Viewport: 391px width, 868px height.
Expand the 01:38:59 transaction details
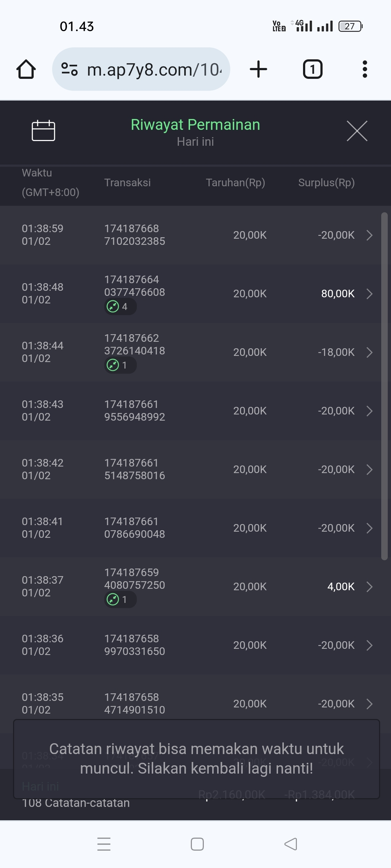(369, 235)
